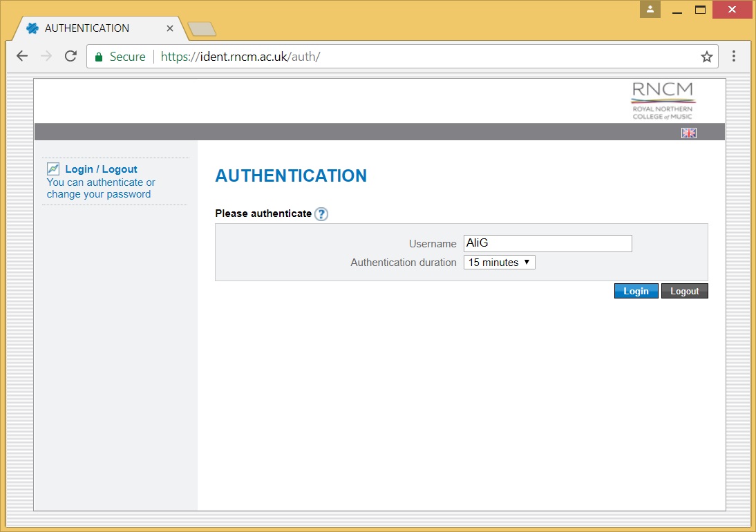Click the Secure padlock icon

click(98, 56)
